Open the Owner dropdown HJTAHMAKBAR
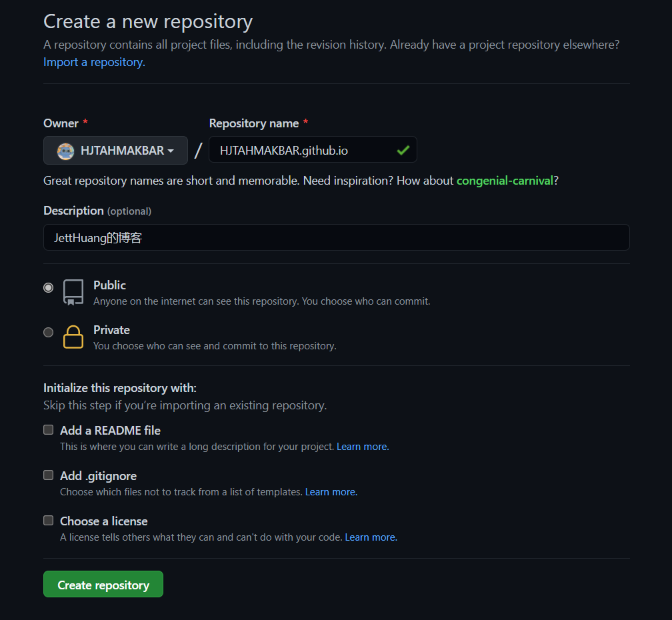The image size is (672, 620). click(115, 151)
